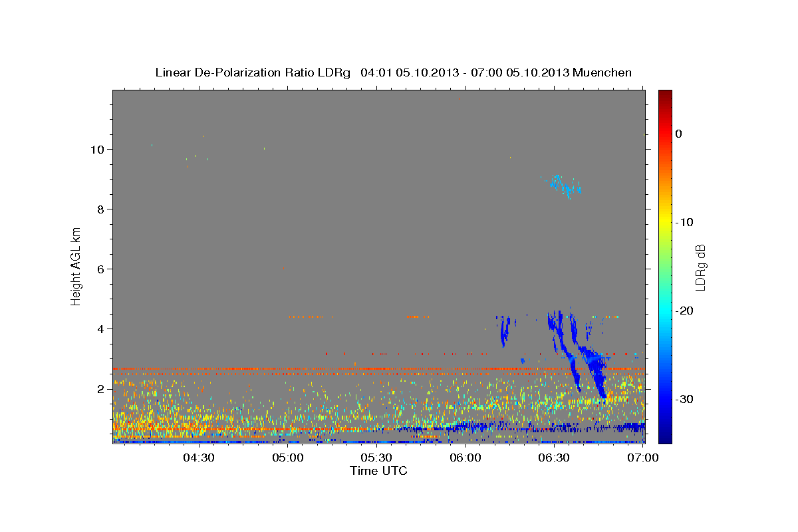The image size is (798, 532).
Task: Click the dark red top of the colorbar
Action: (x=665, y=96)
